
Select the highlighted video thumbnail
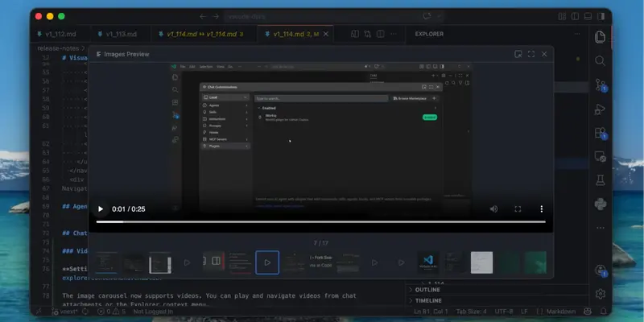tap(267, 262)
